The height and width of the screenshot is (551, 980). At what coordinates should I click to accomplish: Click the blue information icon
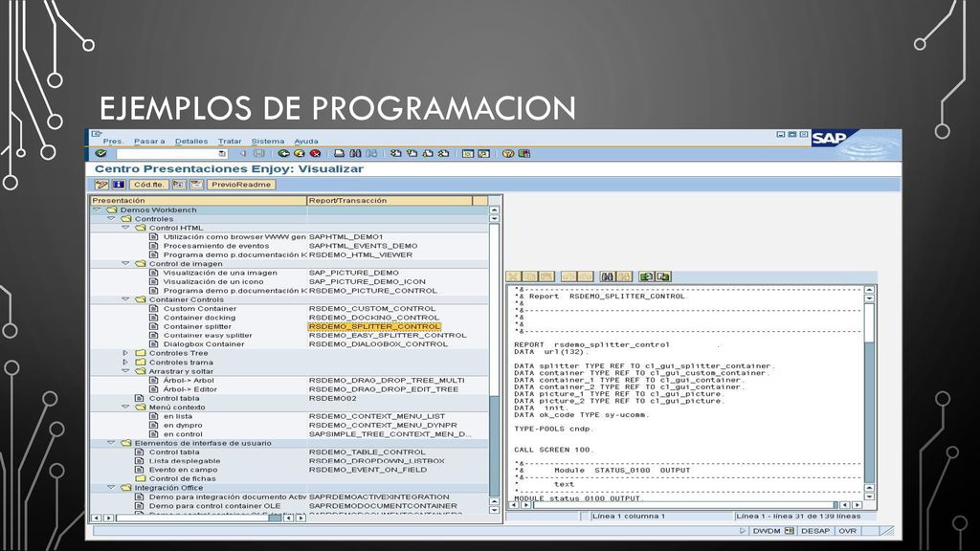[119, 185]
